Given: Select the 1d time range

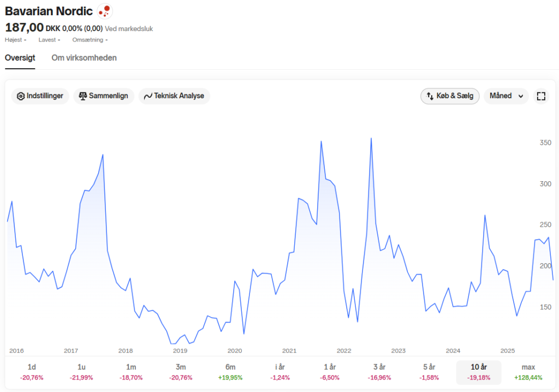Looking at the screenshot, I should 32,372.
